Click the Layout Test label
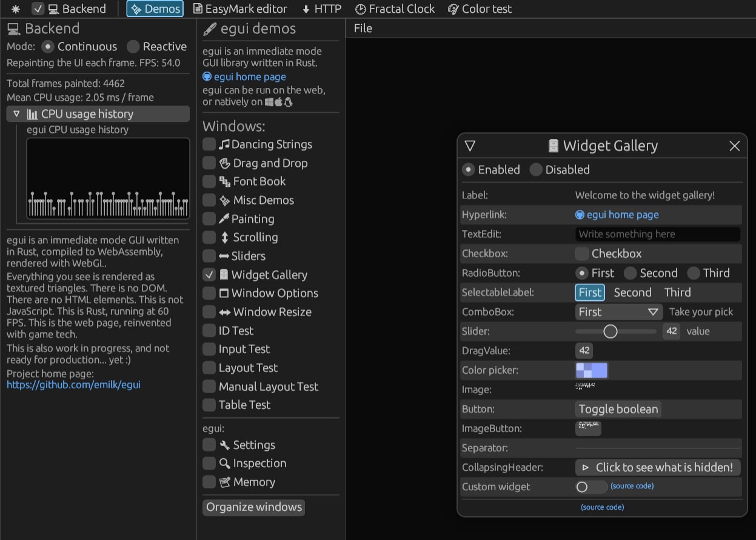 pyautogui.click(x=248, y=368)
